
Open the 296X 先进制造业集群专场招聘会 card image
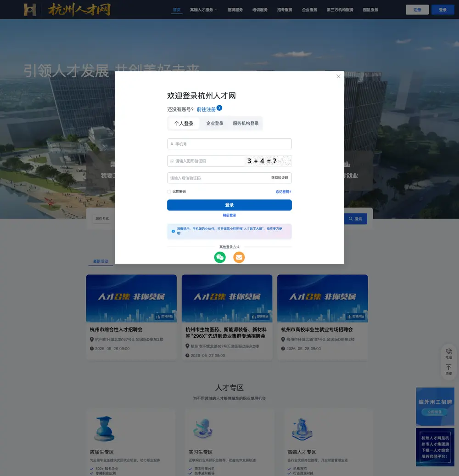tap(227, 298)
